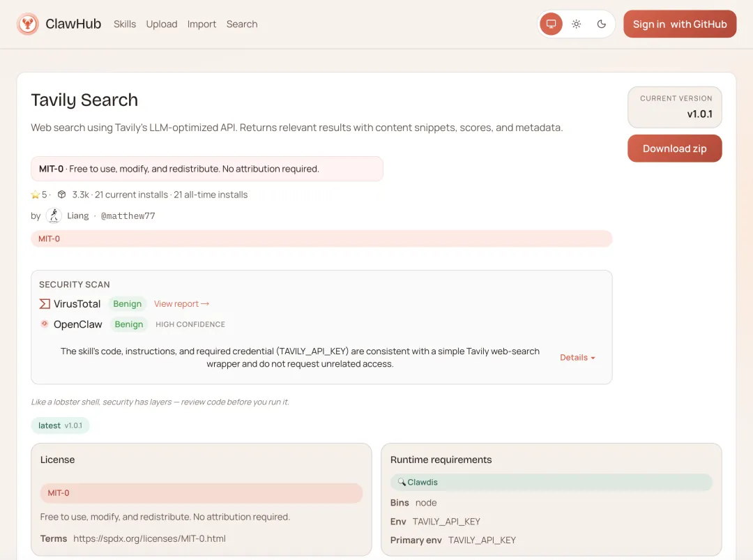Switch to system theme monitor icon
753x560 pixels.
[551, 24]
